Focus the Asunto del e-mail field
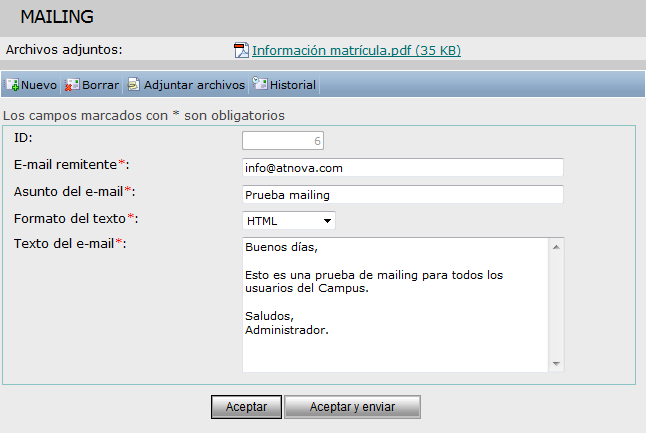Image resolution: width=646 pixels, height=433 pixels. tap(403, 194)
